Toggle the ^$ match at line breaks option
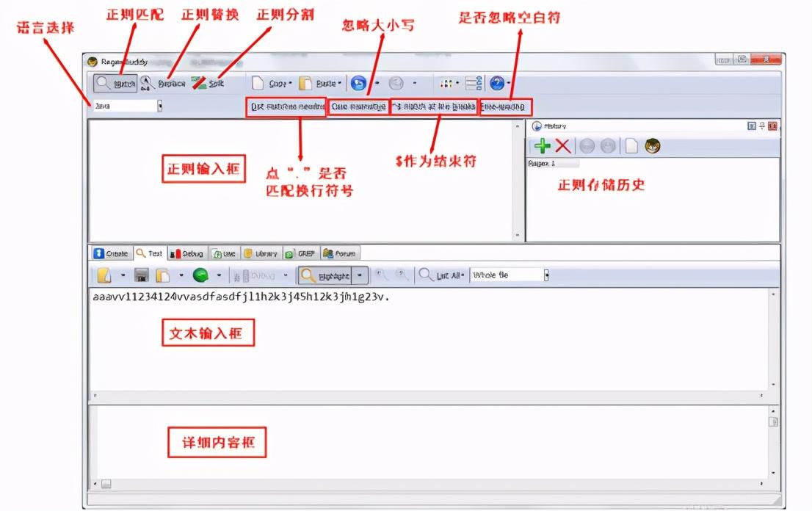This screenshot has width=812, height=511. (x=434, y=106)
